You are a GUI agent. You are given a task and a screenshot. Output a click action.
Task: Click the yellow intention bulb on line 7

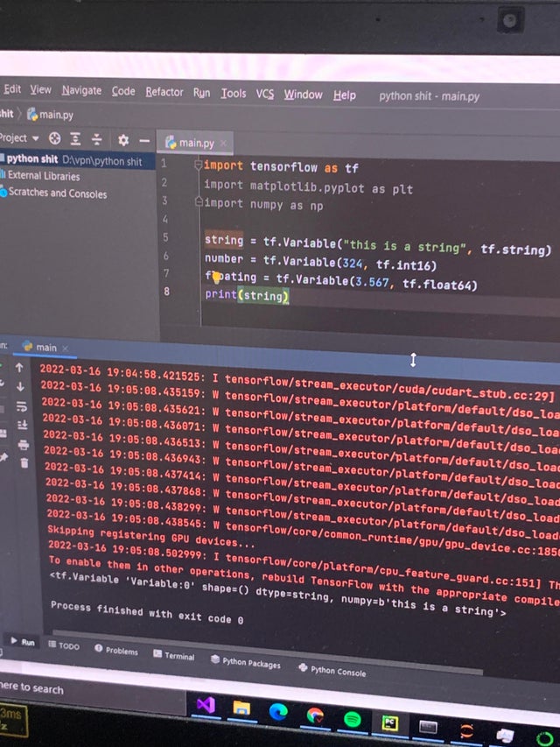click(216, 277)
